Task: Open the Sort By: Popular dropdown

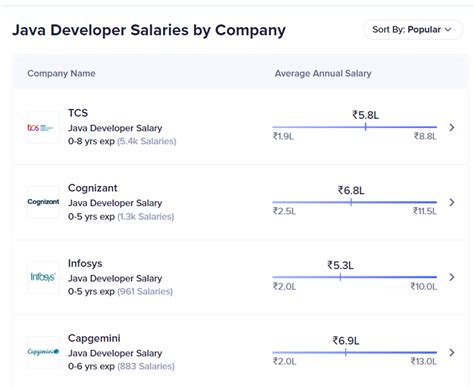Action: click(413, 30)
